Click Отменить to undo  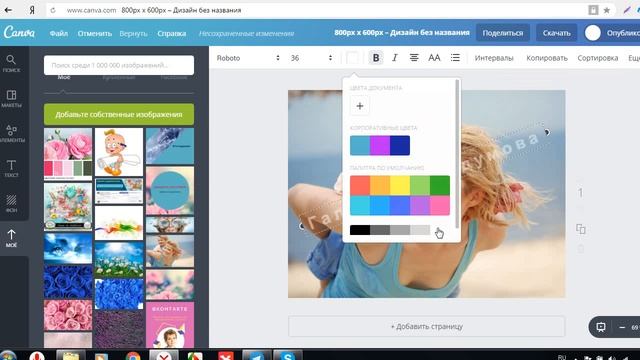(95, 33)
